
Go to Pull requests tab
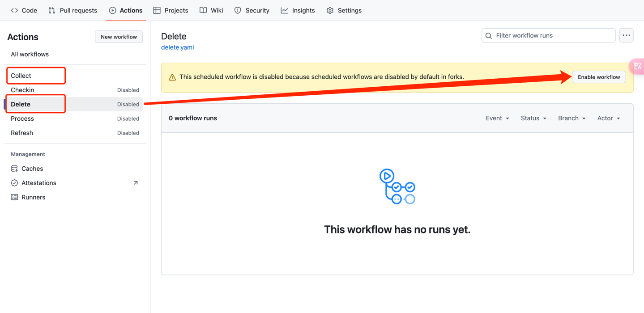73,10
